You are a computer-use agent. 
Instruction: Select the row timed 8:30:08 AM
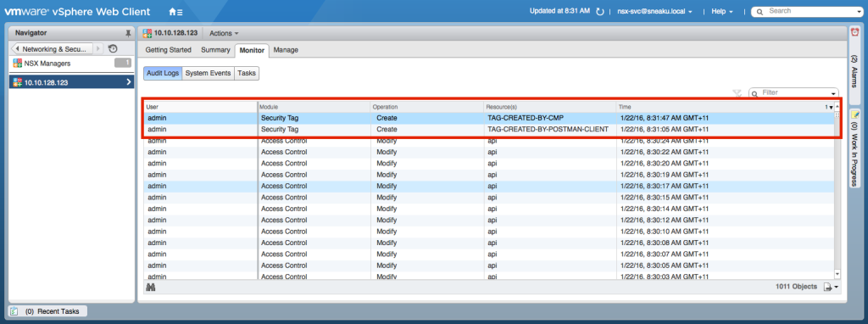tap(489, 243)
